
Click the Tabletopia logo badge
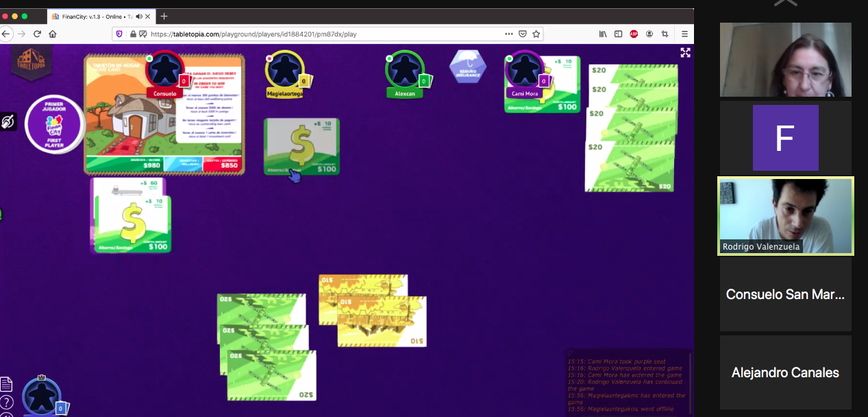32,62
